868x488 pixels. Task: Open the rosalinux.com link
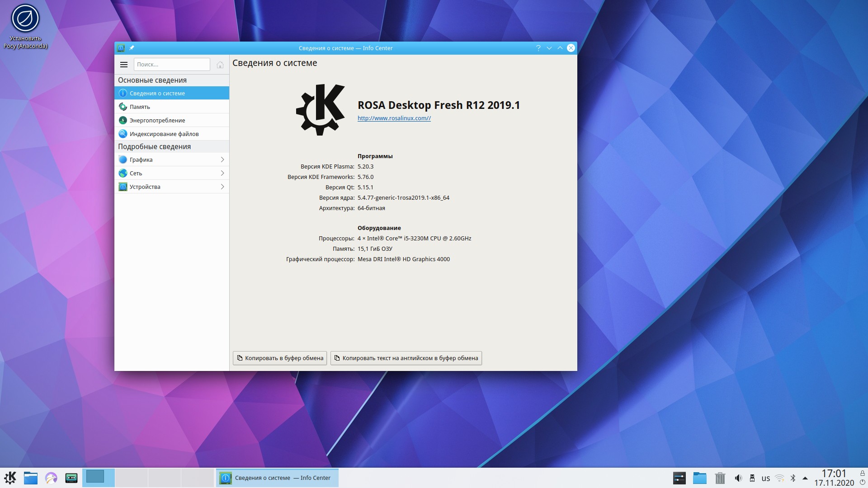pyautogui.click(x=394, y=118)
